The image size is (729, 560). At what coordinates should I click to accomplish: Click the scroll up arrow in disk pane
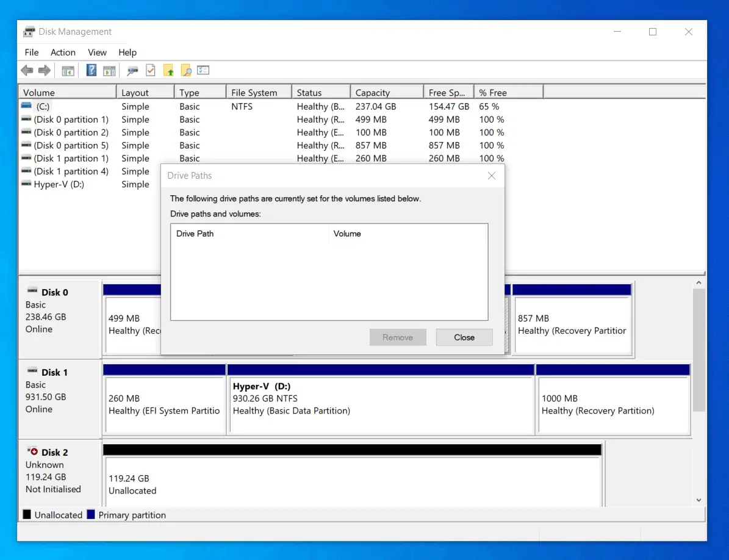698,282
